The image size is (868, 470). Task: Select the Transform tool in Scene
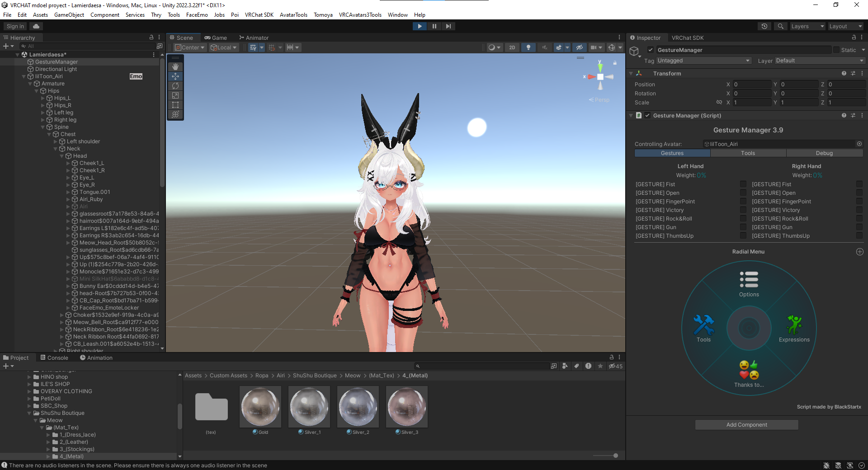click(175, 114)
